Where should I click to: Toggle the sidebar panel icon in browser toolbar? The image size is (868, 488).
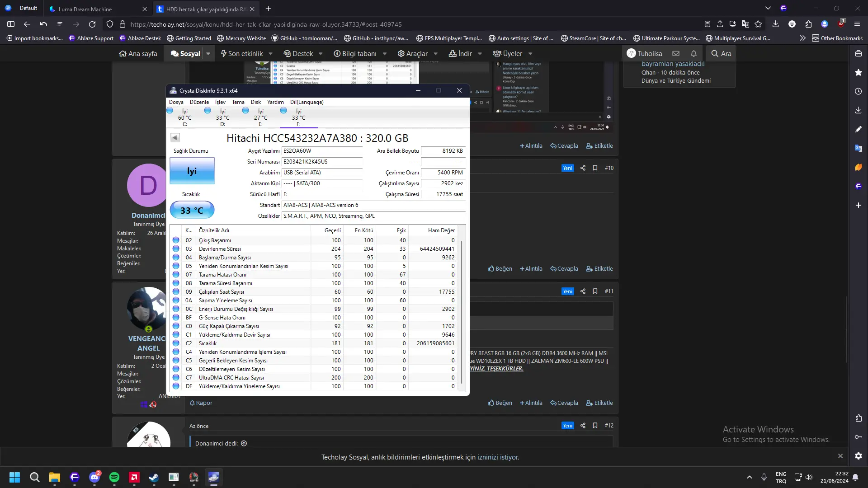[x=11, y=24]
